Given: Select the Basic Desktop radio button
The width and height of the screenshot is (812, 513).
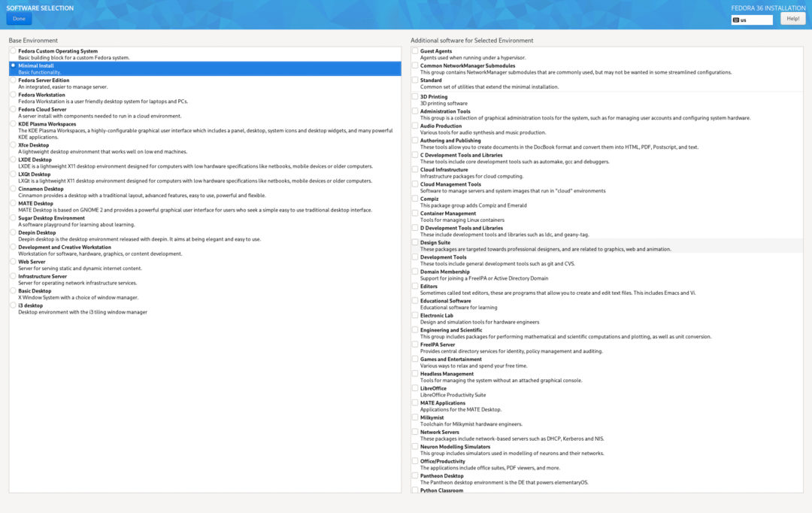Looking at the screenshot, I should (13, 290).
